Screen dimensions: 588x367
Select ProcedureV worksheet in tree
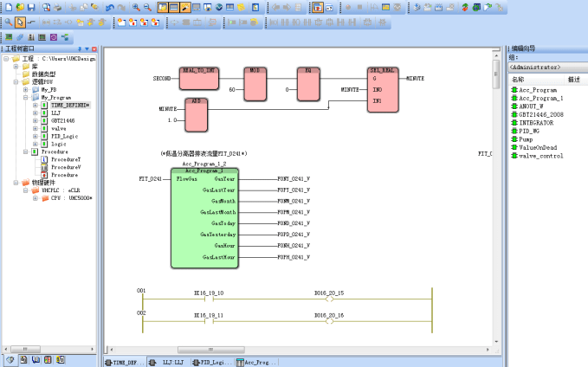tap(66, 167)
